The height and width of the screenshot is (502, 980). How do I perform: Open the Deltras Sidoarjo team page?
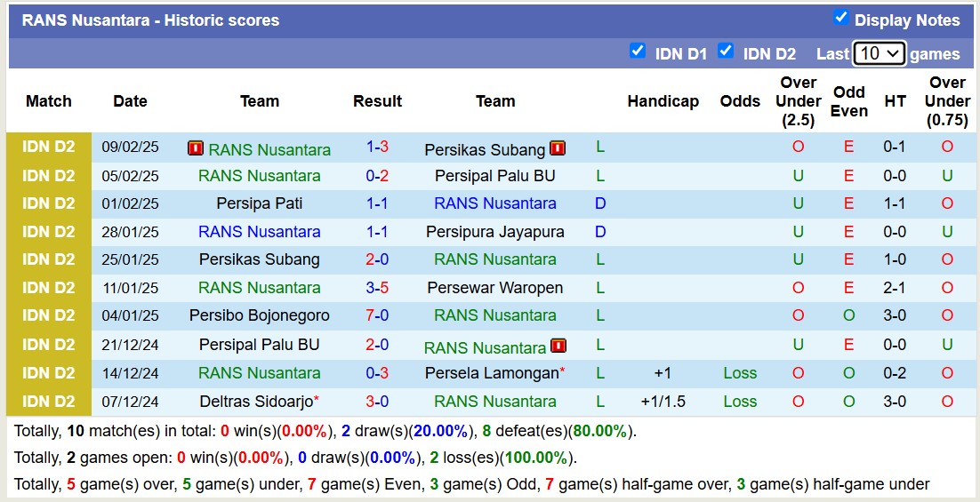pos(256,402)
